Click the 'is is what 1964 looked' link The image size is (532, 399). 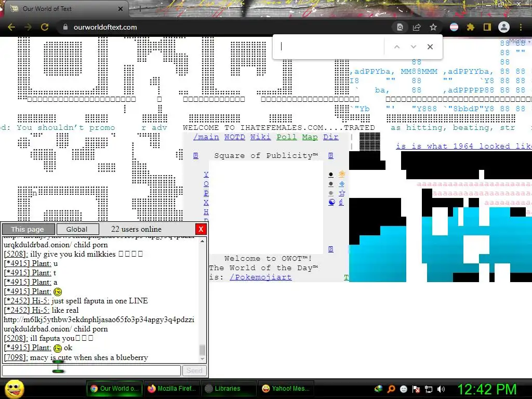pyautogui.click(x=464, y=146)
